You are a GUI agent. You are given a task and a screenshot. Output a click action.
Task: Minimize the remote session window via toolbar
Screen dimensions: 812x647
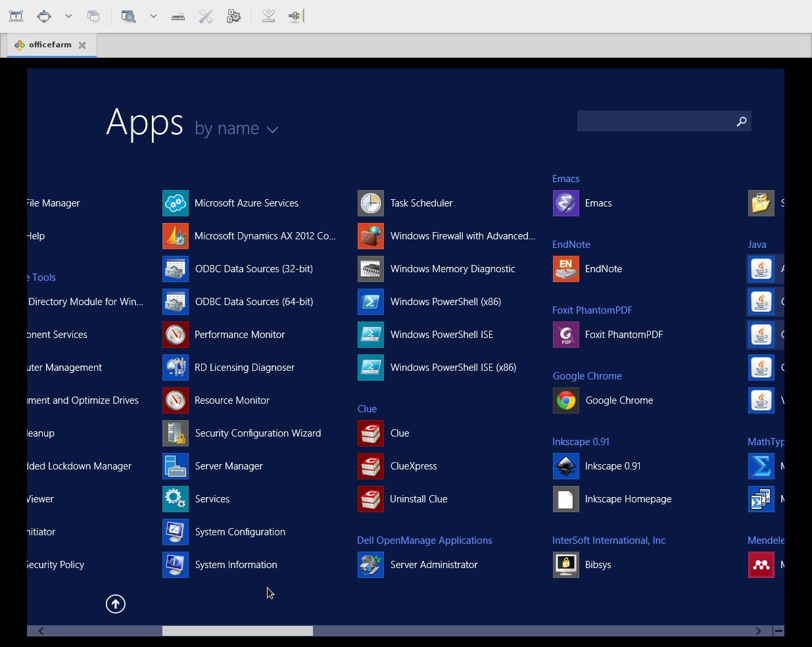coord(268,16)
